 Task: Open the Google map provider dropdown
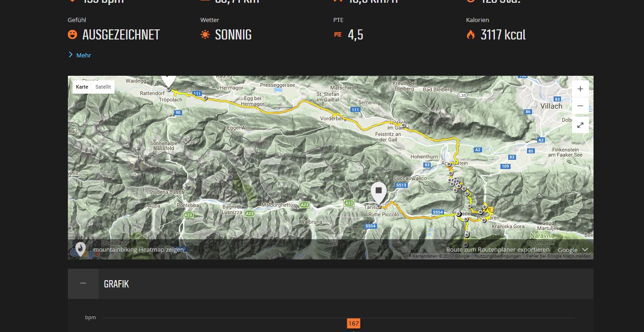coord(573,250)
